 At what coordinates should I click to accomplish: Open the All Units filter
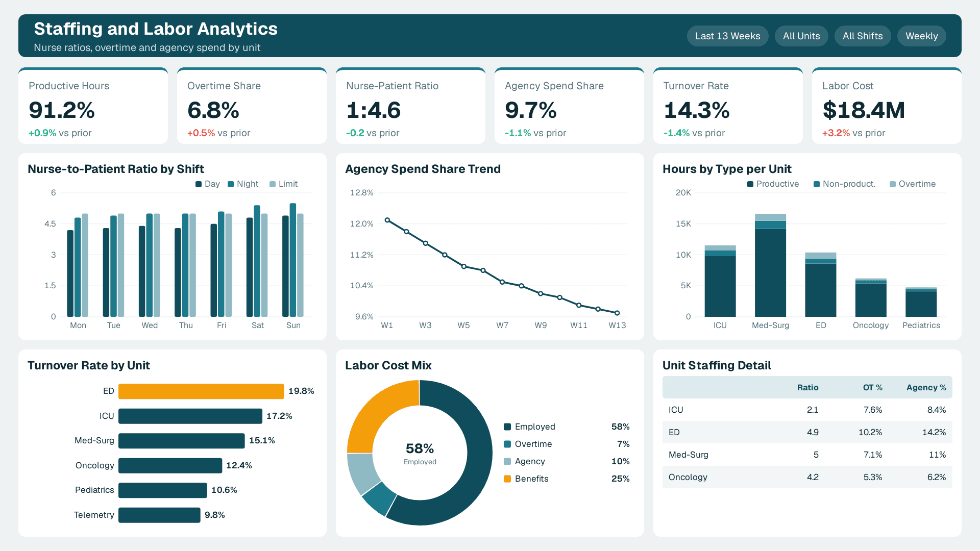click(x=801, y=36)
